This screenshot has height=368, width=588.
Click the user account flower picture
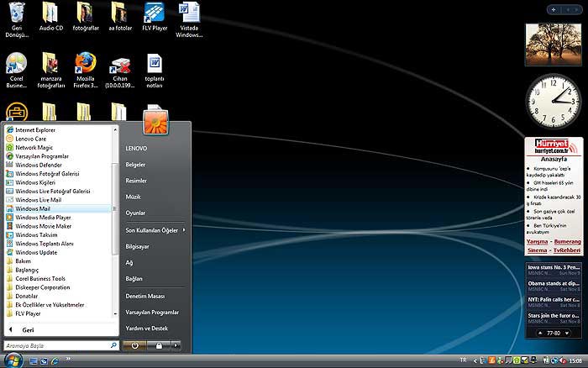tap(155, 122)
